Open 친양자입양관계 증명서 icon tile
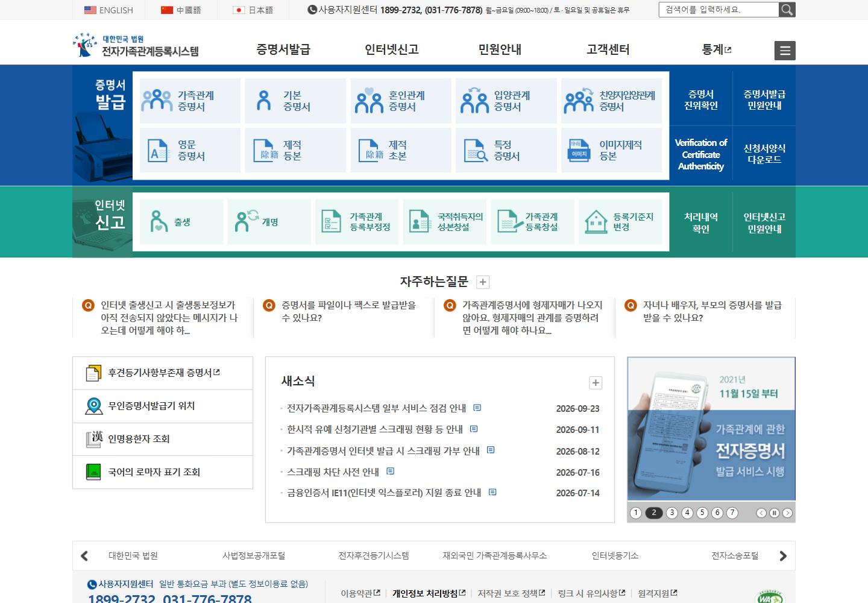Viewport: 868px width, 603px height. click(x=611, y=101)
